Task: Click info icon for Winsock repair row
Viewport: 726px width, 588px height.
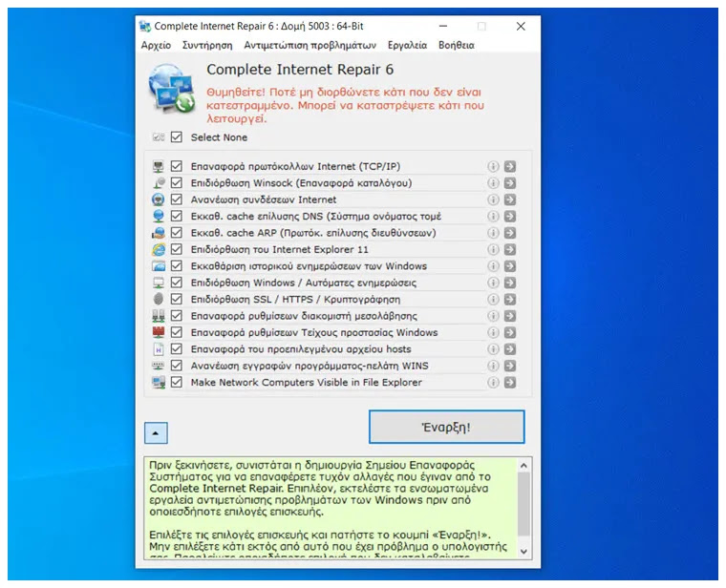Action: pyautogui.click(x=493, y=183)
